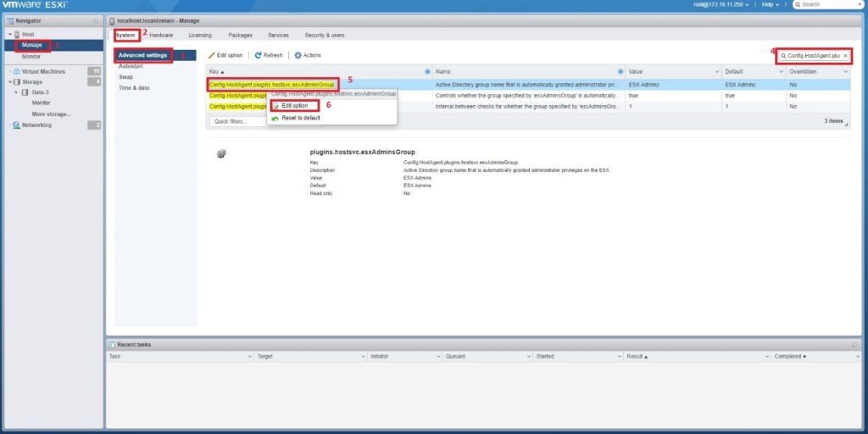The height and width of the screenshot is (434, 868).
Task: Select Swap in the sidebar
Action: [125, 77]
